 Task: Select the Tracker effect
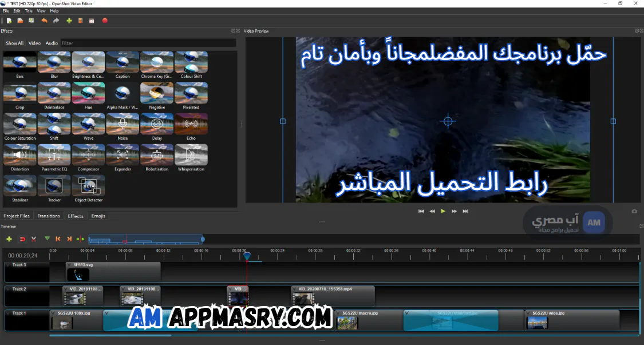coord(54,189)
